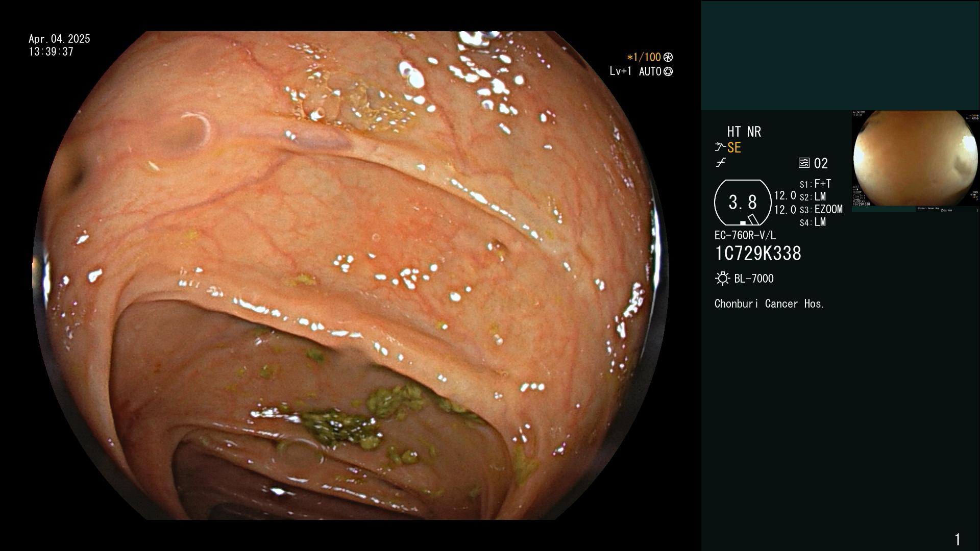Screen dimensions: 980x551
Task: Click the upper 12.0 value
Action: pos(785,196)
